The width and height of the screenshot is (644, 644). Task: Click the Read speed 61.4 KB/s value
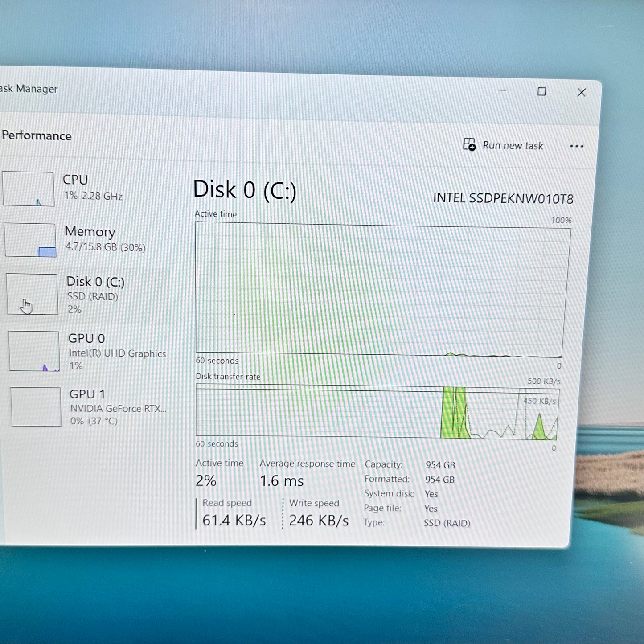tap(234, 520)
